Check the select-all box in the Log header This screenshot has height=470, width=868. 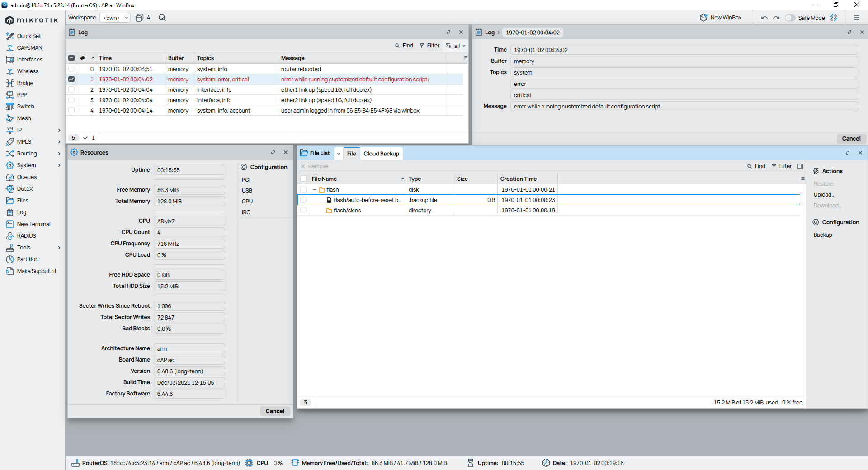tap(71, 58)
